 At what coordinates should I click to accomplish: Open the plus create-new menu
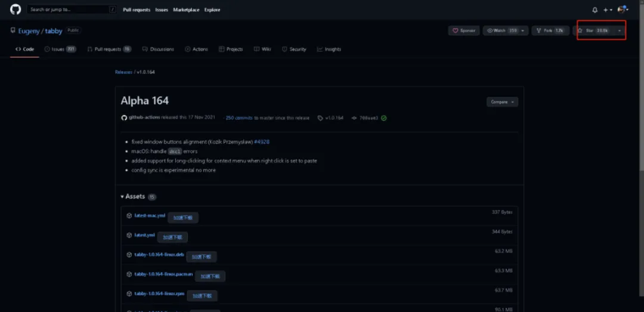point(608,10)
